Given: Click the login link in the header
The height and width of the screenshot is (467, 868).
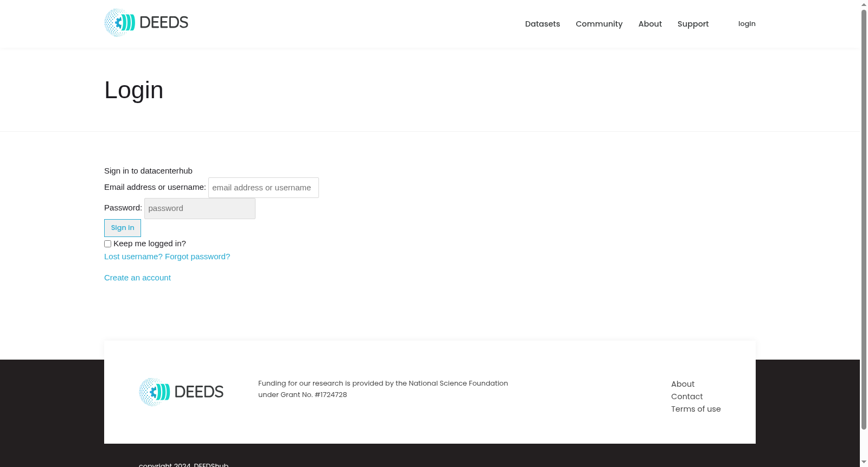Looking at the screenshot, I should pos(747,24).
